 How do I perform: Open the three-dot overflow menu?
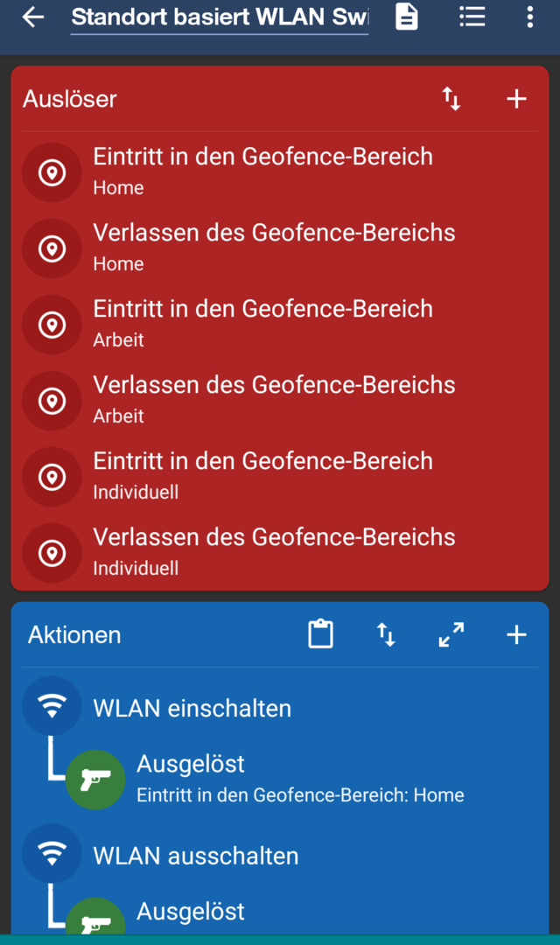529,17
